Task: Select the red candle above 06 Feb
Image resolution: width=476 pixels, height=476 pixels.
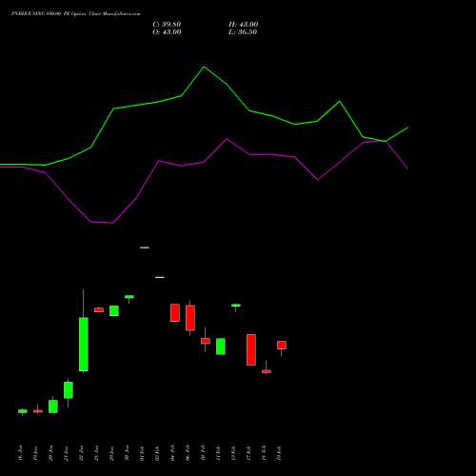Action: [190, 318]
